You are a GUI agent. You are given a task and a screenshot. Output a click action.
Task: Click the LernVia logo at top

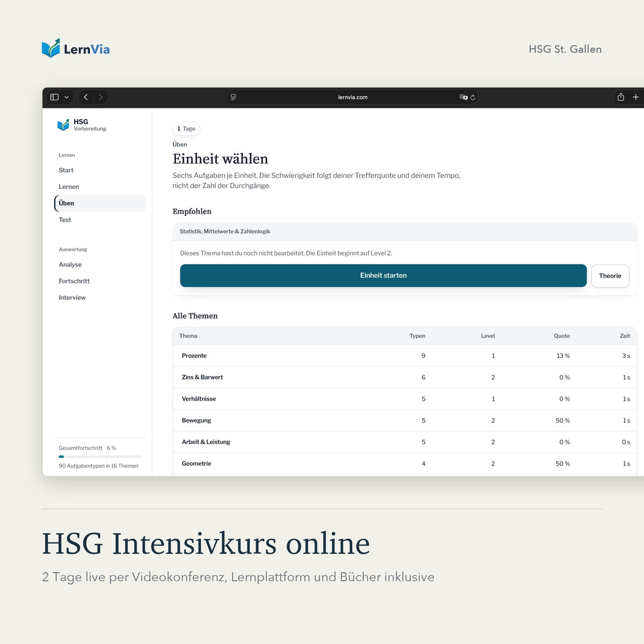76,48
